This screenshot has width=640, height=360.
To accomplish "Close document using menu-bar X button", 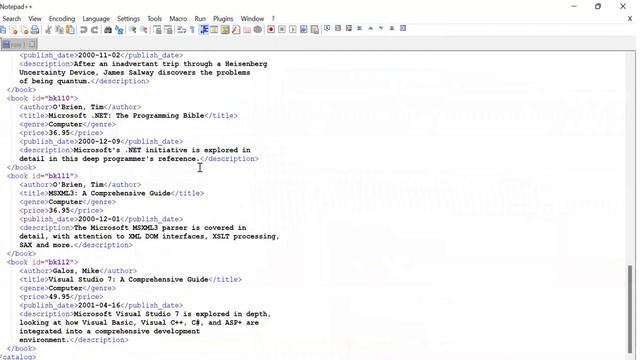I will coord(630,19).
